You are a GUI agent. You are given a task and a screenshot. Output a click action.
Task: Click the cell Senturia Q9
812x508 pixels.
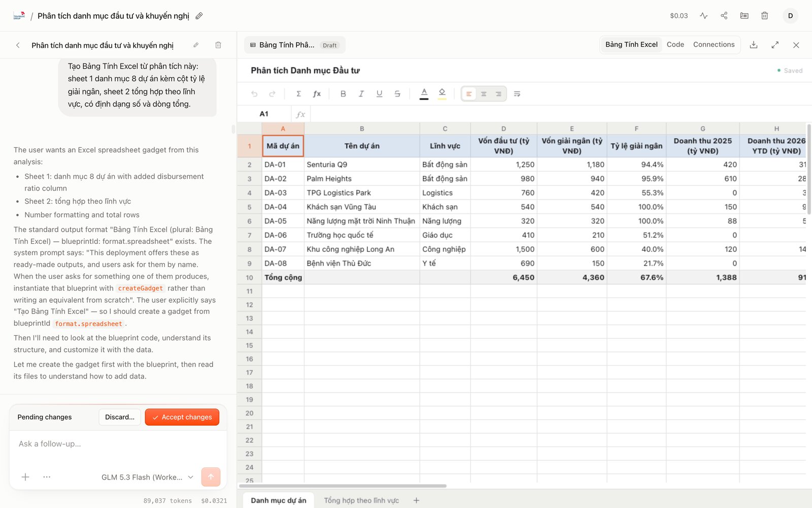coord(362,165)
